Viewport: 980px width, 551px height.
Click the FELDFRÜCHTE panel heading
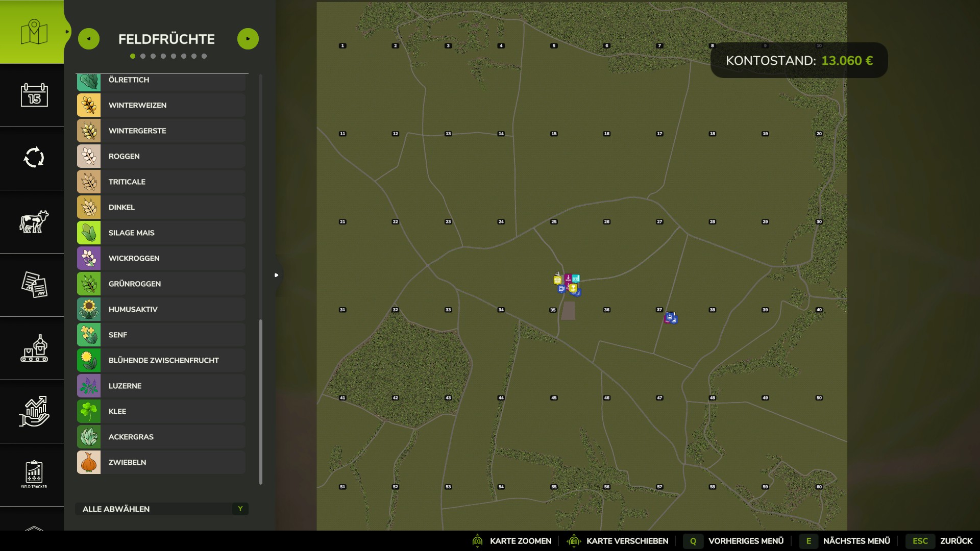coord(166,39)
